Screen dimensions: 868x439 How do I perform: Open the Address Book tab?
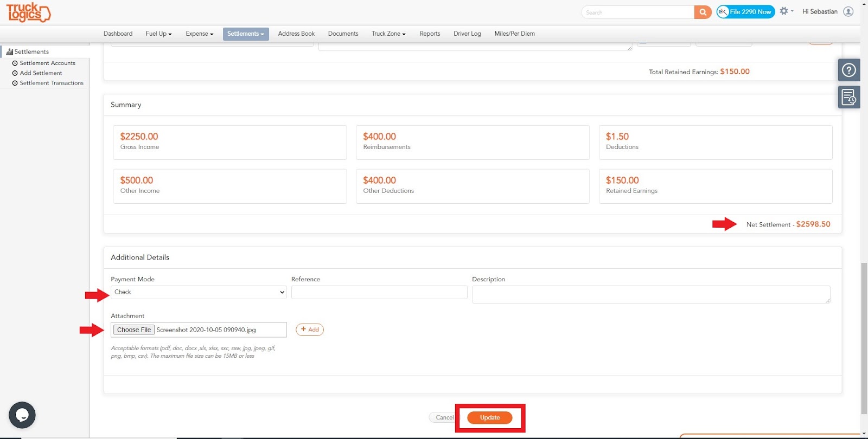[x=296, y=34]
